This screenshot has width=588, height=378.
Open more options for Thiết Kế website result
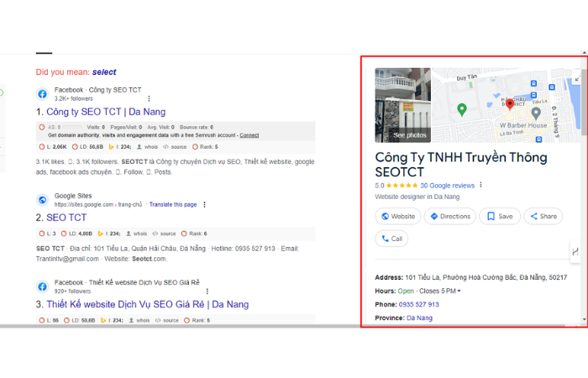coord(207,291)
